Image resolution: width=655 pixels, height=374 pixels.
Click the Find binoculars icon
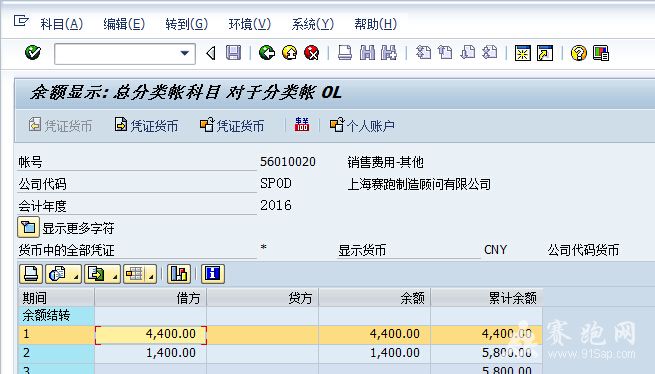coord(367,53)
